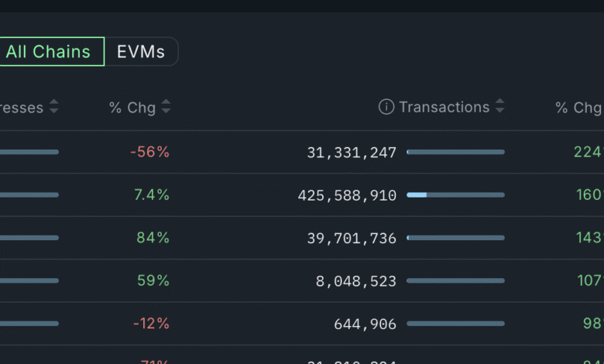Open the Transactions info icon
This screenshot has height=364, width=604.
click(x=386, y=107)
